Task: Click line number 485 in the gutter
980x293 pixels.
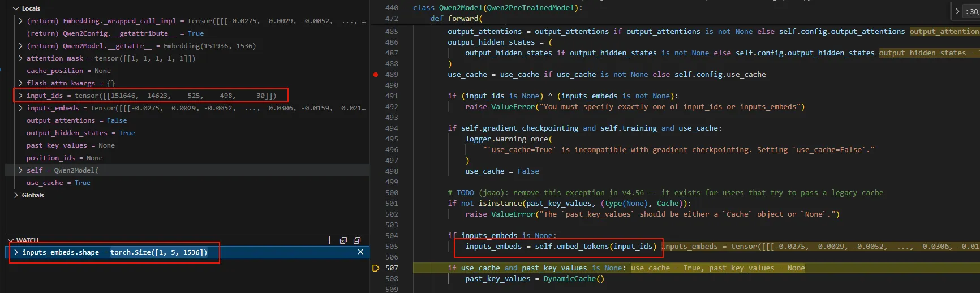Action: [x=392, y=32]
